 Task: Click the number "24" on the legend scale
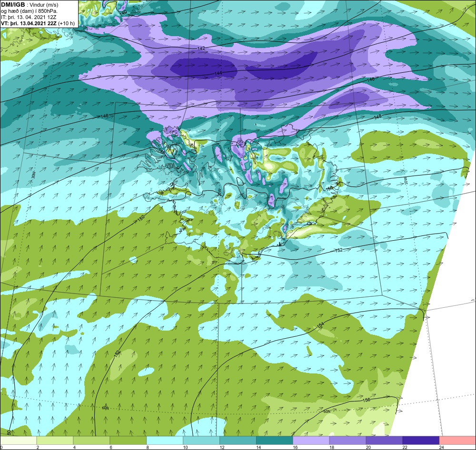pyautogui.click(x=441, y=447)
